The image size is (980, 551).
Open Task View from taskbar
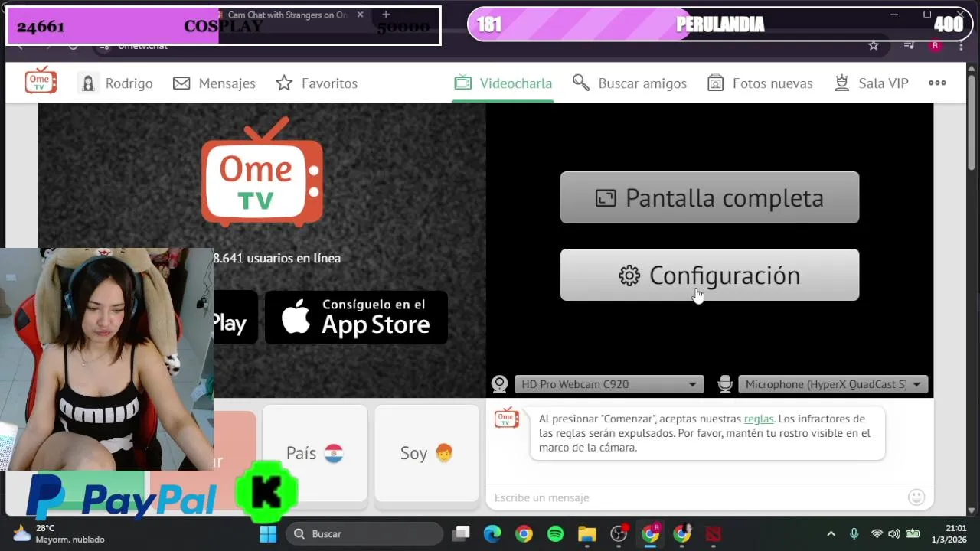[x=461, y=533]
